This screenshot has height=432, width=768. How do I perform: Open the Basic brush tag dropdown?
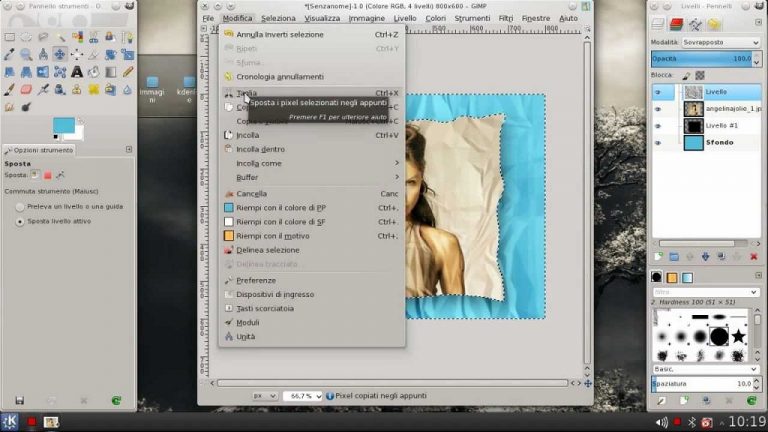click(x=705, y=369)
